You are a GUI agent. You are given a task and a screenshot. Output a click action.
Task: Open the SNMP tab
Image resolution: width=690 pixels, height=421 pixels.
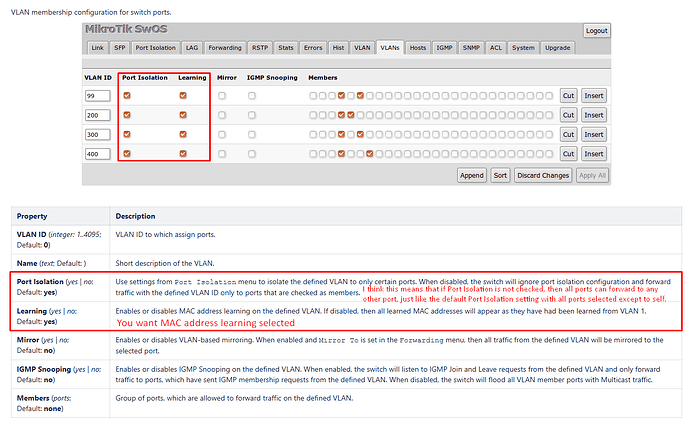pos(471,48)
